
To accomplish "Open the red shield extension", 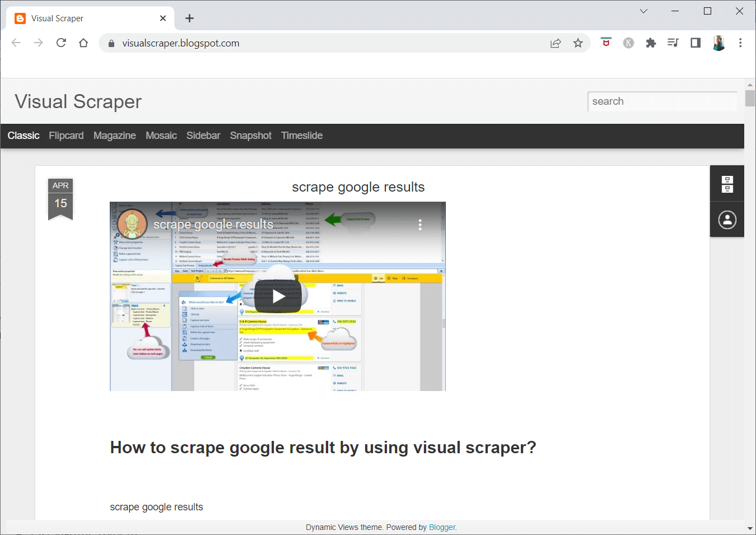I will pos(606,43).
